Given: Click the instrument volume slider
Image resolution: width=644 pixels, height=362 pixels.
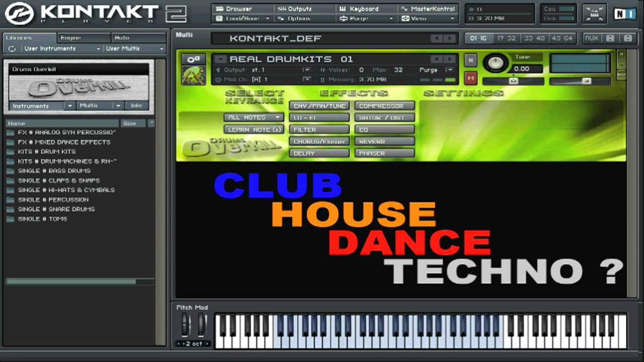Looking at the screenshot, I should coord(580,81).
